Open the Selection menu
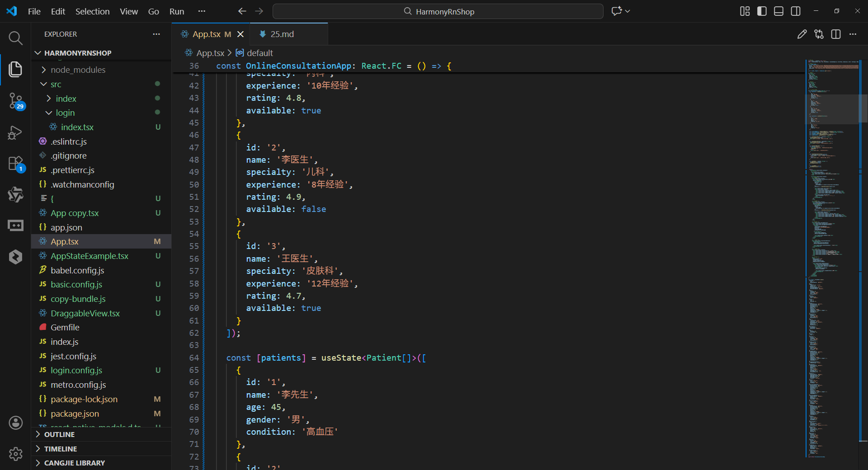The height and width of the screenshot is (470, 868). 92,11
